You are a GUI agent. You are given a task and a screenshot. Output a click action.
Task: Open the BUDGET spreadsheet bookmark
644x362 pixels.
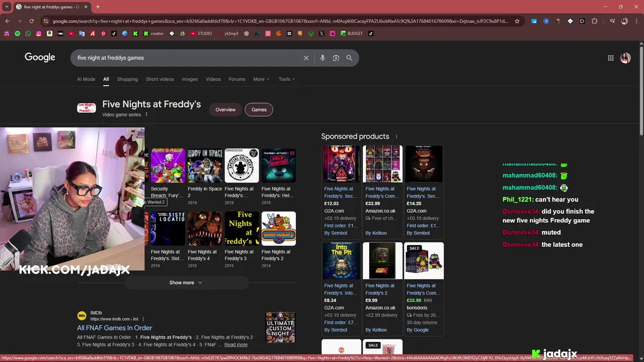pos(351,34)
